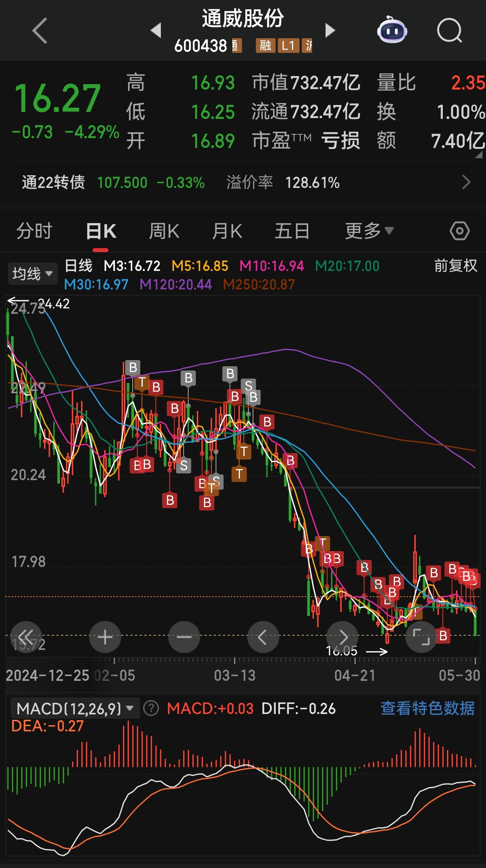
Task: Open 通22转债 bond row chevron
Action: [466, 183]
